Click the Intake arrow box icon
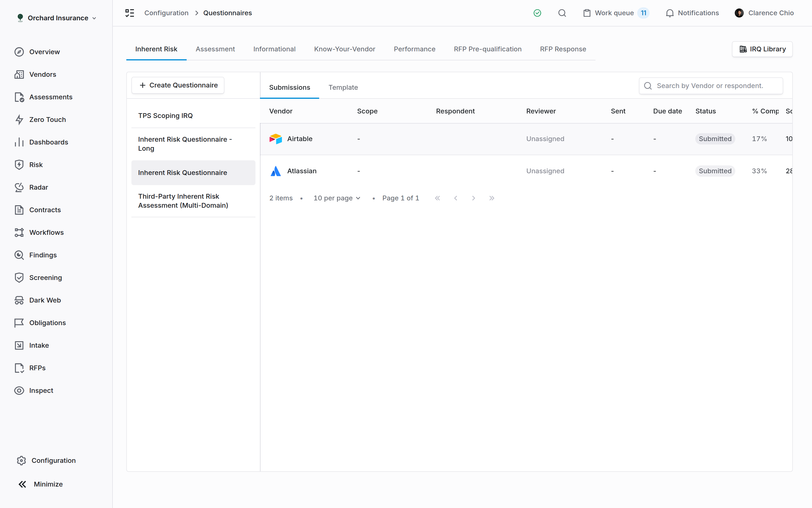The height and width of the screenshot is (508, 812). coord(19,345)
